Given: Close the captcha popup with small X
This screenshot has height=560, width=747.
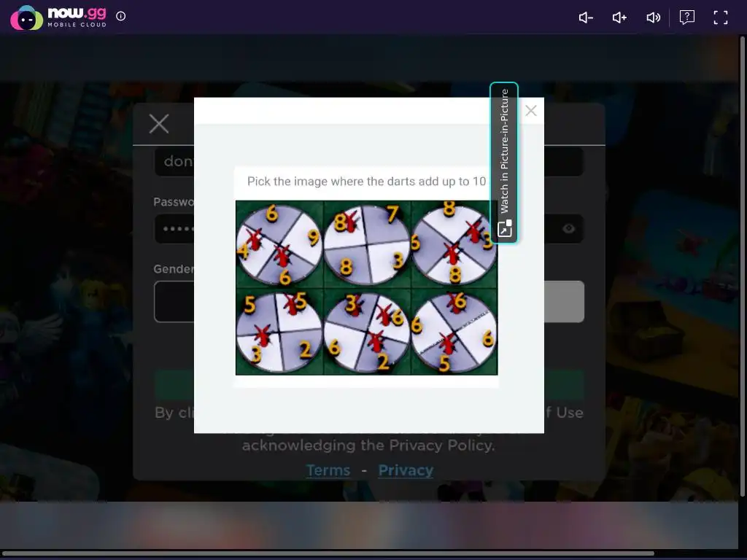Looking at the screenshot, I should [x=531, y=111].
